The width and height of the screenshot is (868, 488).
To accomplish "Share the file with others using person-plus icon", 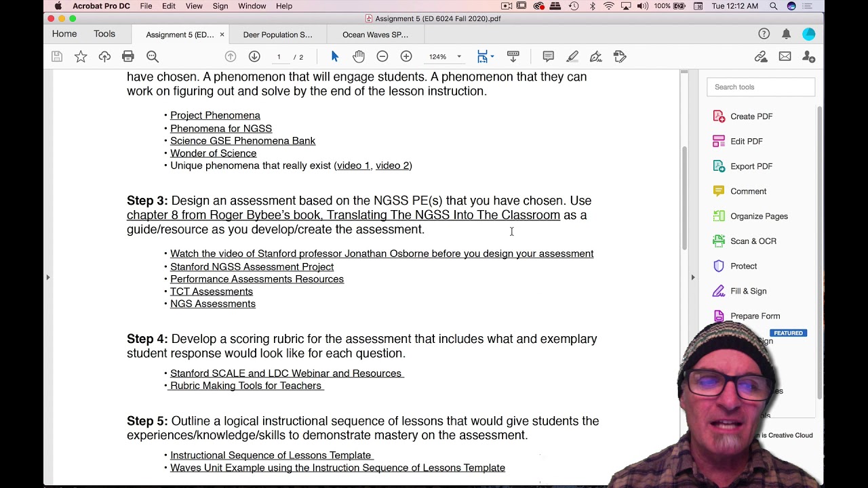I will point(808,57).
